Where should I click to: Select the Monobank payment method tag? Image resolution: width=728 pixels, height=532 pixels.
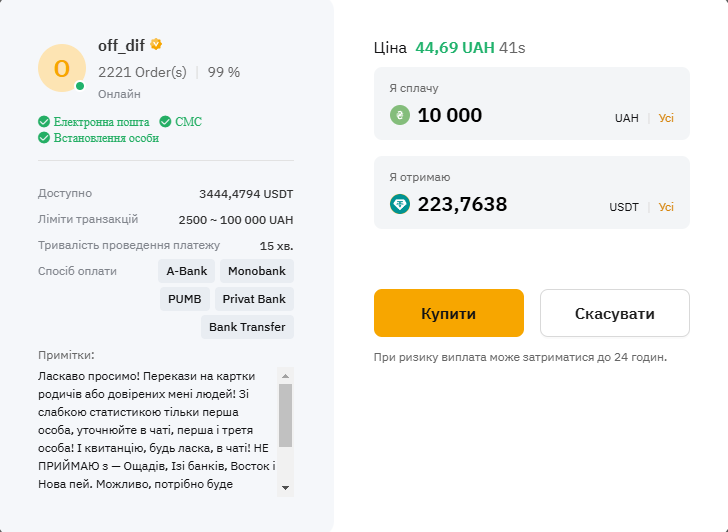point(257,271)
